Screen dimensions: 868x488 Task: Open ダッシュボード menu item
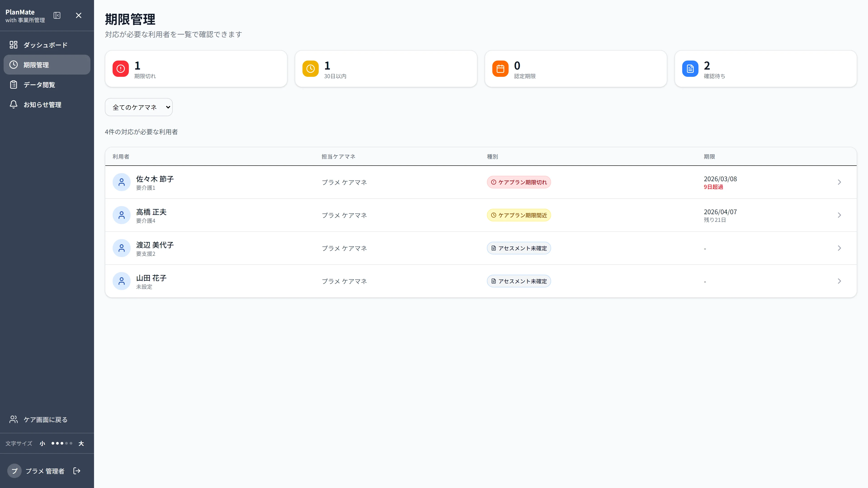[47, 45]
